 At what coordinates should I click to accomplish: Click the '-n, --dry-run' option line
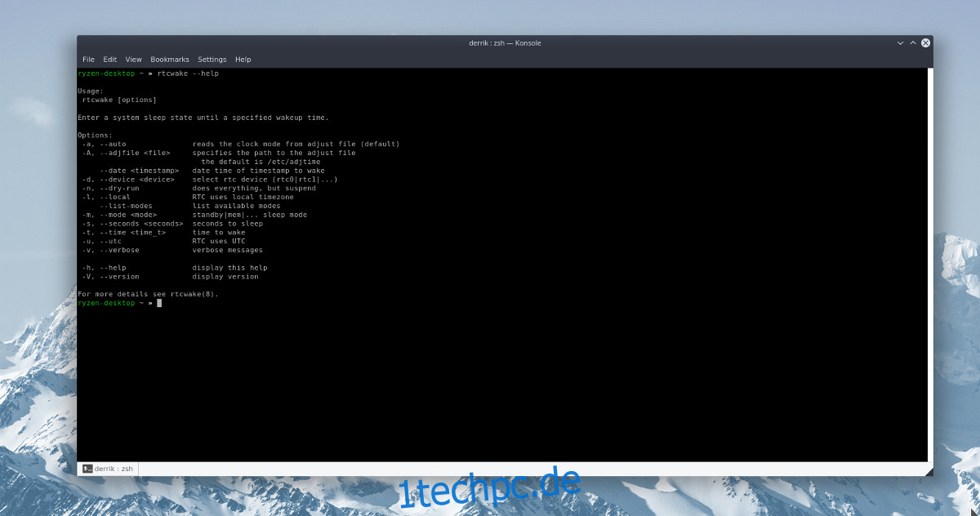click(198, 188)
